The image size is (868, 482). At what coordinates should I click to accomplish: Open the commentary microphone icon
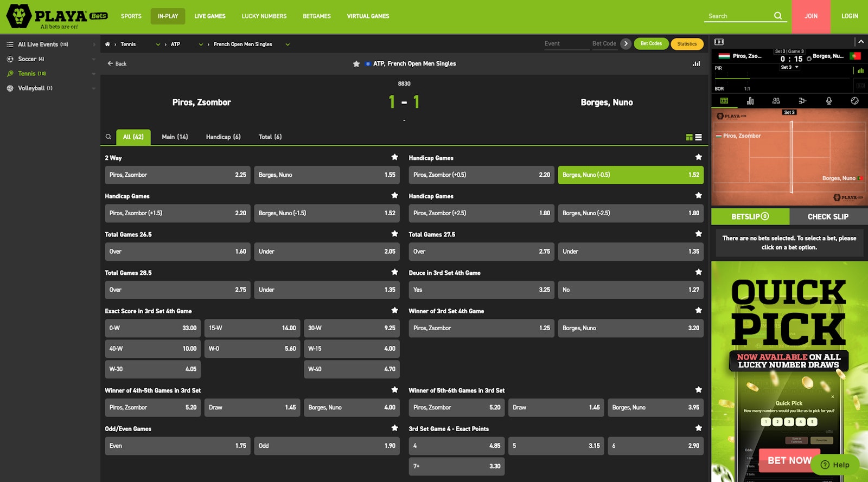coord(829,101)
